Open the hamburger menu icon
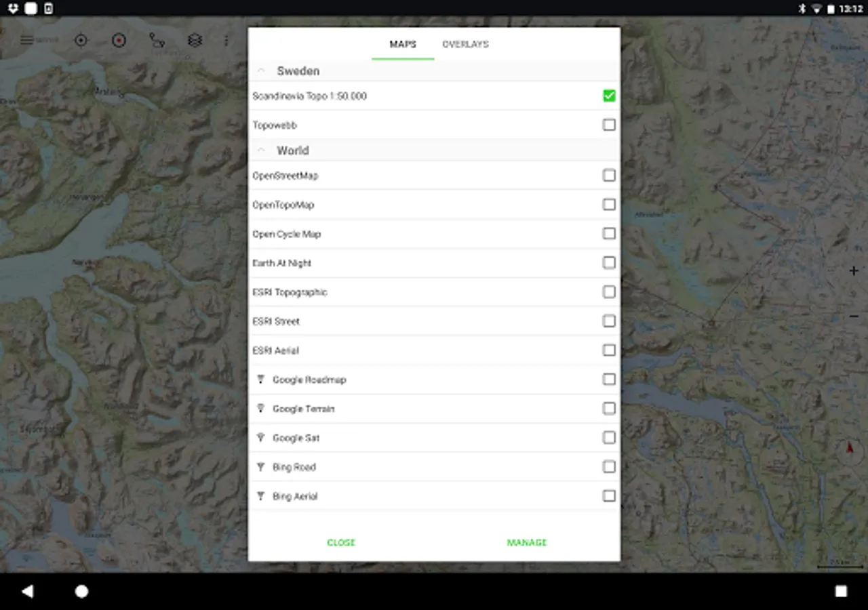 27,40
